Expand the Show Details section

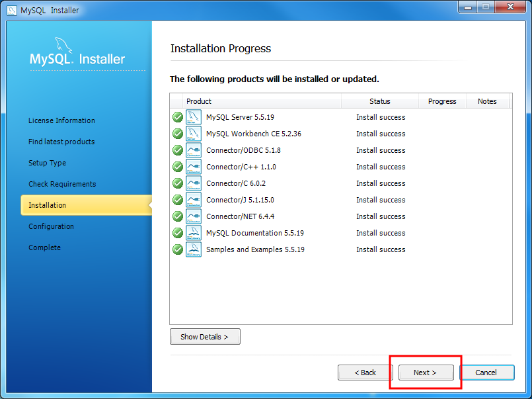[x=205, y=337]
